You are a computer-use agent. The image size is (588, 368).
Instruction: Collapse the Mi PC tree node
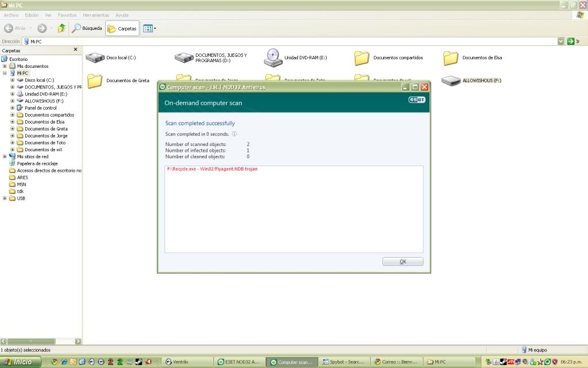(x=5, y=73)
